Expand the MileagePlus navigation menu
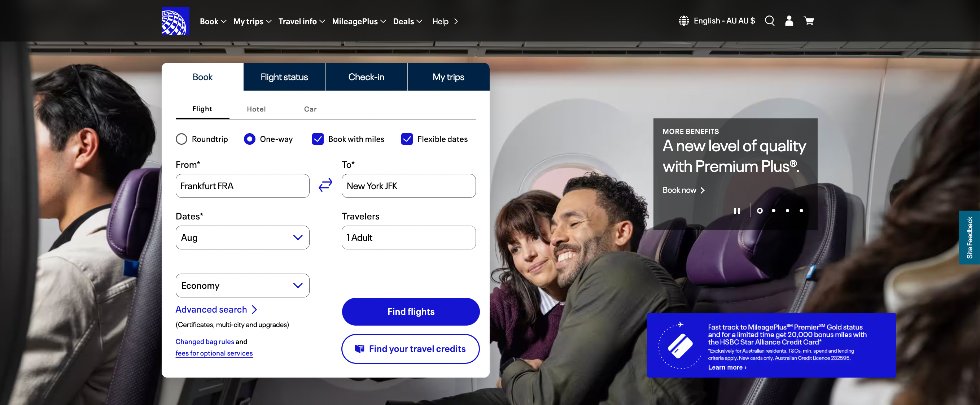 tap(359, 21)
